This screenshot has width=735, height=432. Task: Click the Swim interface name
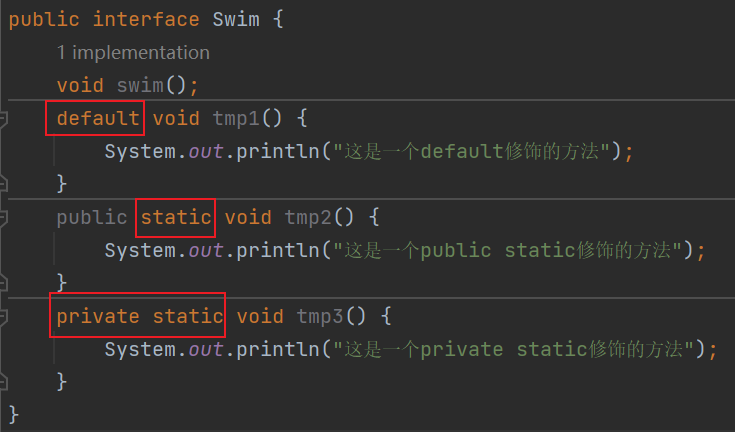236,20
